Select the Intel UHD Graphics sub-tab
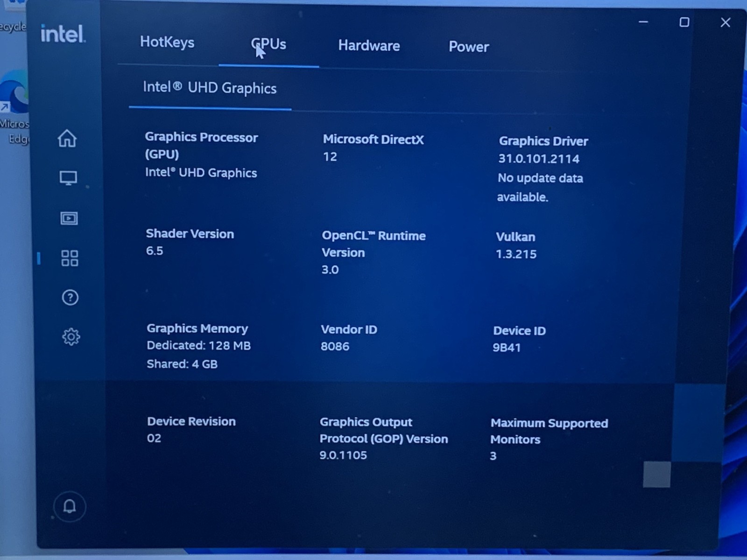 coord(210,88)
